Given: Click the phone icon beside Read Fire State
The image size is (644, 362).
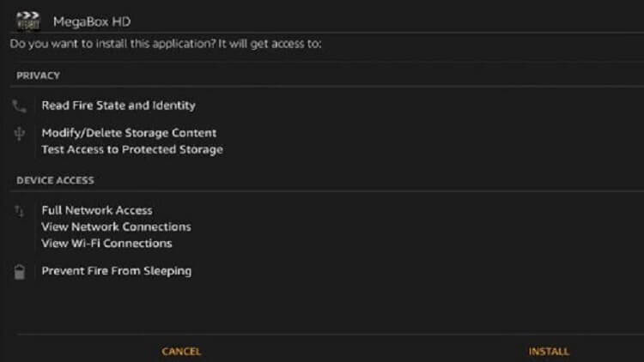Looking at the screenshot, I should (19, 106).
